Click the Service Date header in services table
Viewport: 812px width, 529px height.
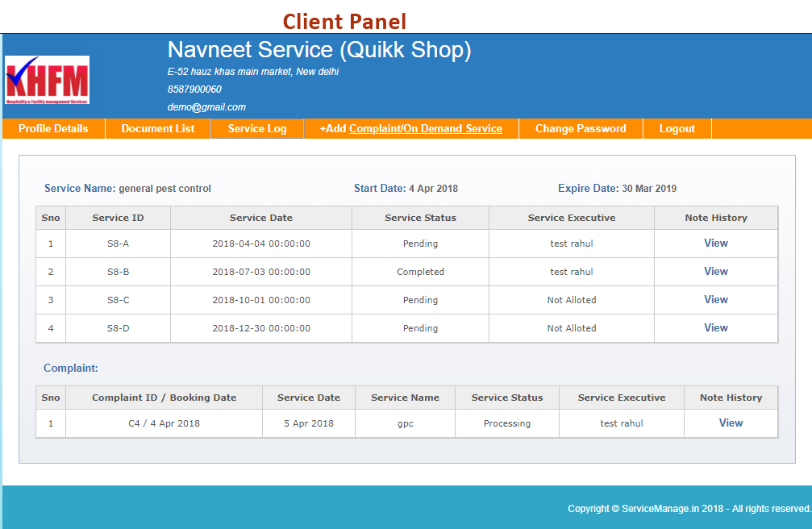pos(260,218)
